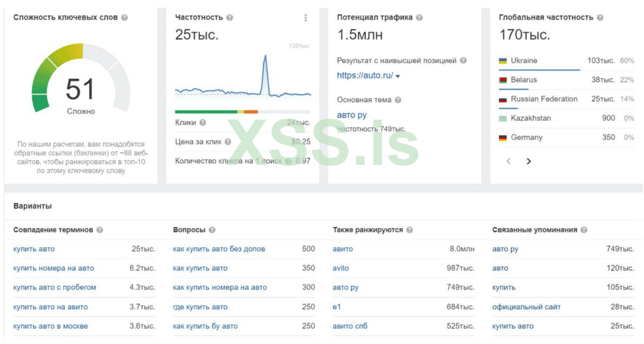This screenshot has width=644, height=344.
Task: Click help icon next to Также ранжируются
Action: (x=409, y=230)
